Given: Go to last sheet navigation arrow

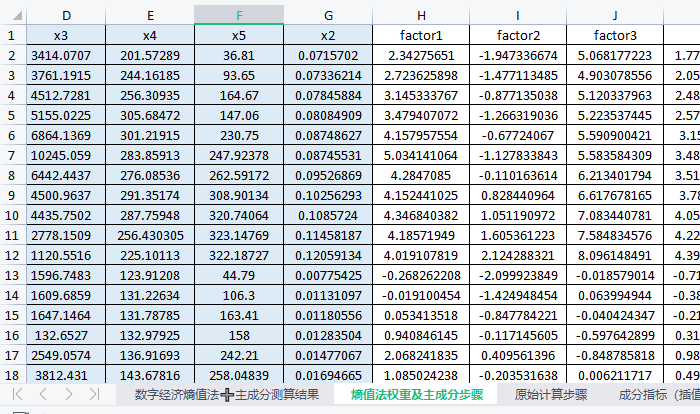Looking at the screenshot, I should point(94,394).
